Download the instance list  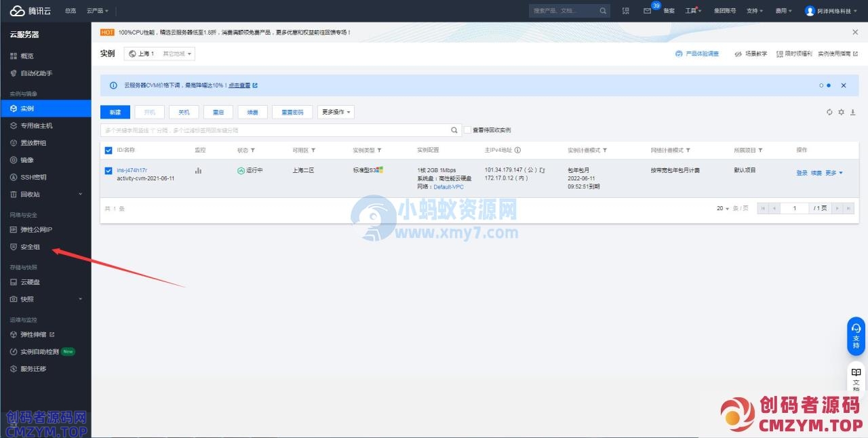pos(853,112)
